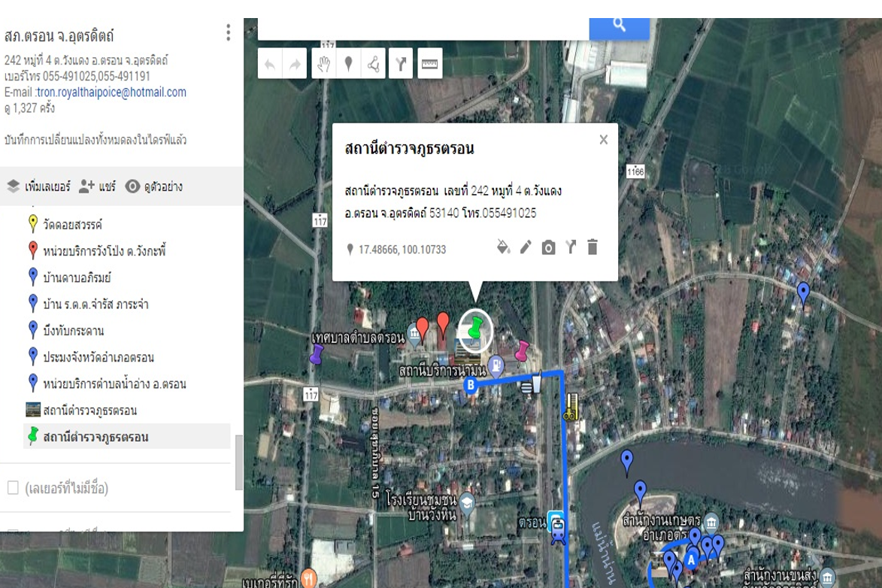This screenshot has height=588, width=882.
Task: Open style paint bucket in info popup
Action: [504, 247]
